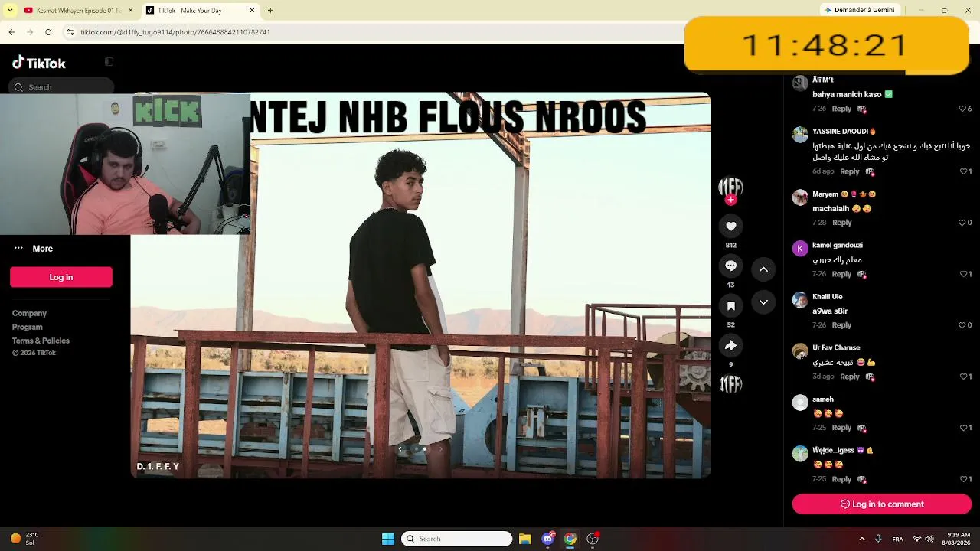Open the Program footer link
This screenshot has height=551, width=980.
[x=27, y=327]
